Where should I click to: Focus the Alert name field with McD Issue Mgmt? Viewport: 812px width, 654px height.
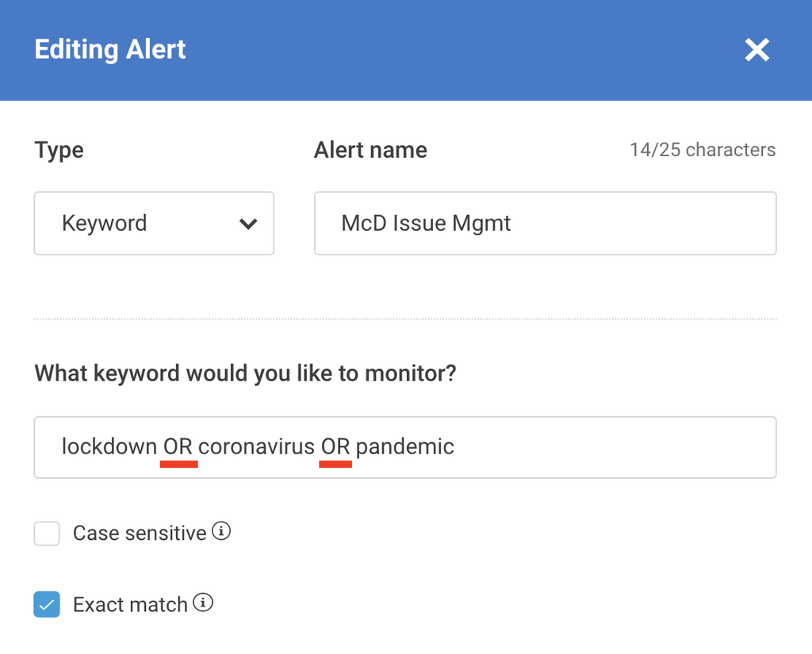(545, 223)
